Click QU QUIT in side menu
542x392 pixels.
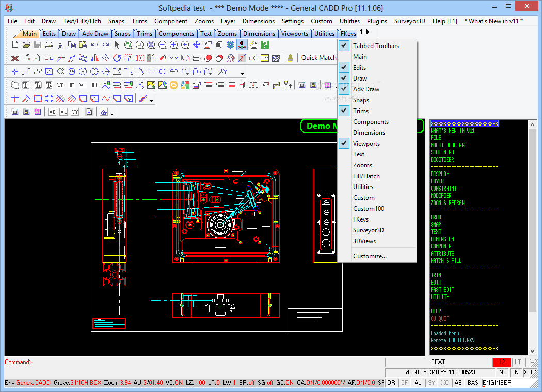440,318
